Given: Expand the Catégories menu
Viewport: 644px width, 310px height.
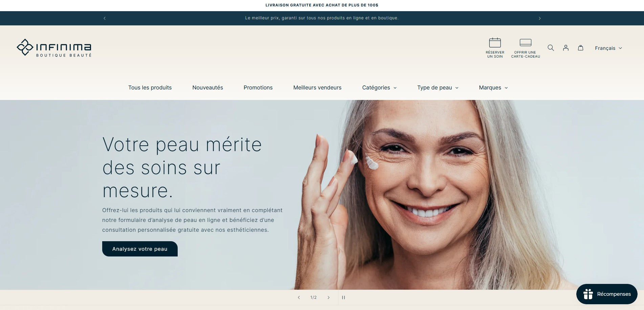Looking at the screenshot, I should click(379, 87).
